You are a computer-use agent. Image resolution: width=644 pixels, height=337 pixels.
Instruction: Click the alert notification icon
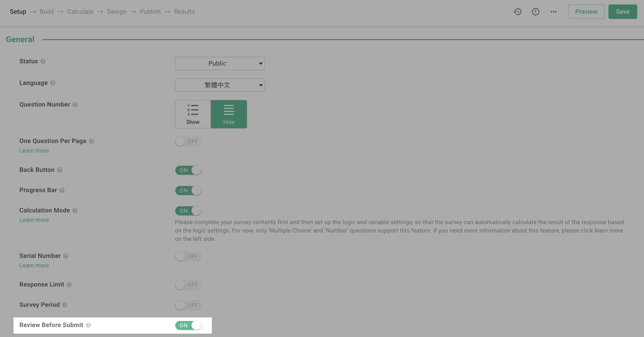point(535,11)
